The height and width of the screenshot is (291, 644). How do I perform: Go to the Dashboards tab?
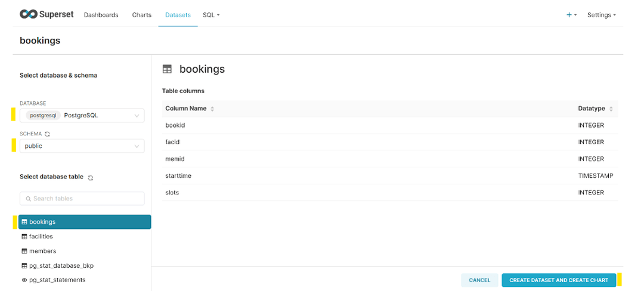tap(101, 15)
